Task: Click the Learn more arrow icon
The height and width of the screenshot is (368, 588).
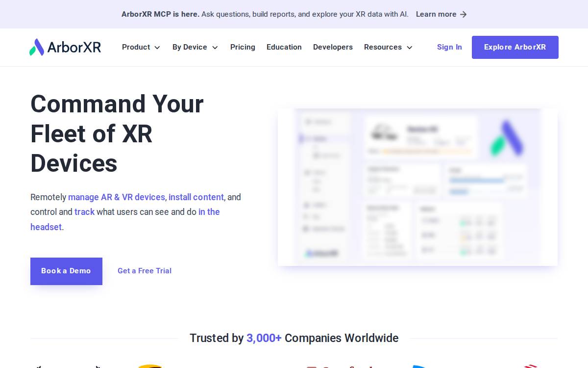Action: point(463,14)
